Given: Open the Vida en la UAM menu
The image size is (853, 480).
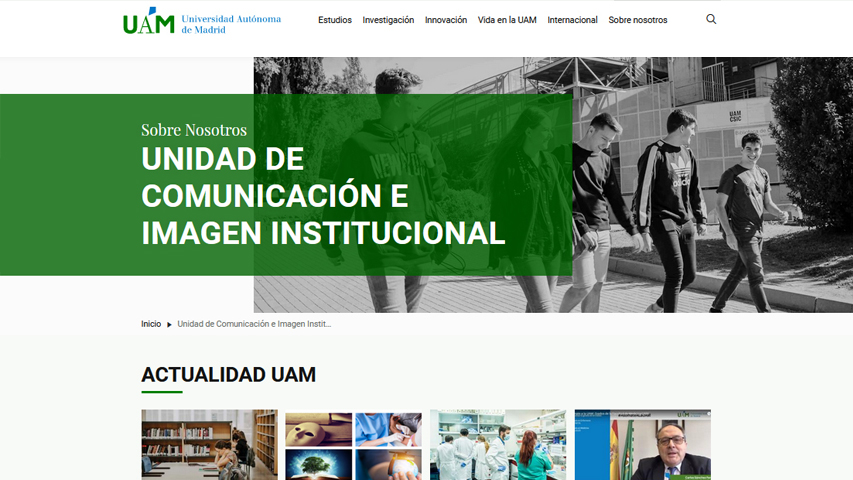Looking at the screenshot, I should coord(507,20).
